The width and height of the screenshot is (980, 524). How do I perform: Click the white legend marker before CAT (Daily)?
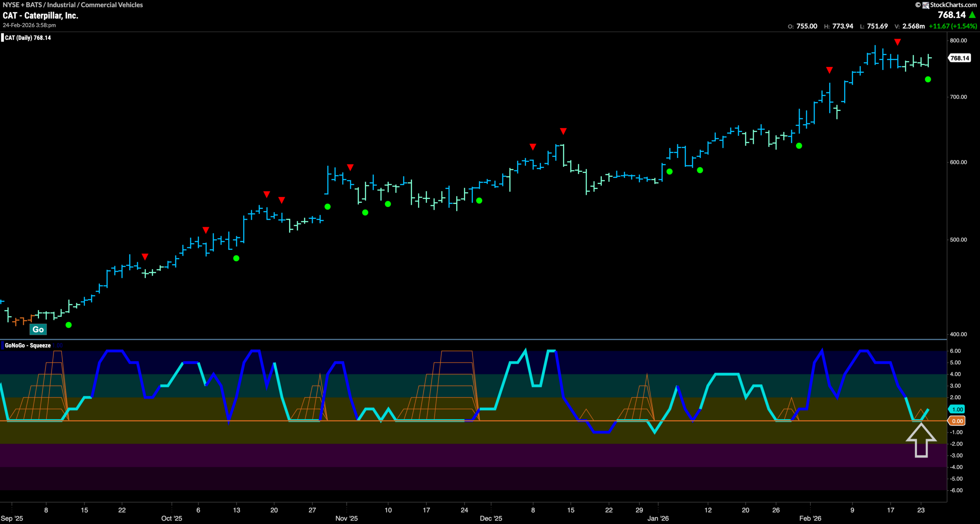(x=2, y=38)
